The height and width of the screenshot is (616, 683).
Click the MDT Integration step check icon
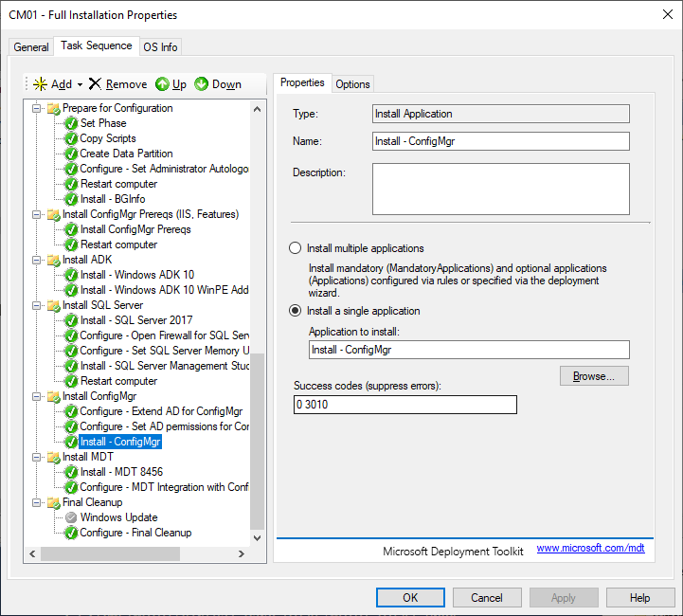pyautogui.click(x=71, y=487)
